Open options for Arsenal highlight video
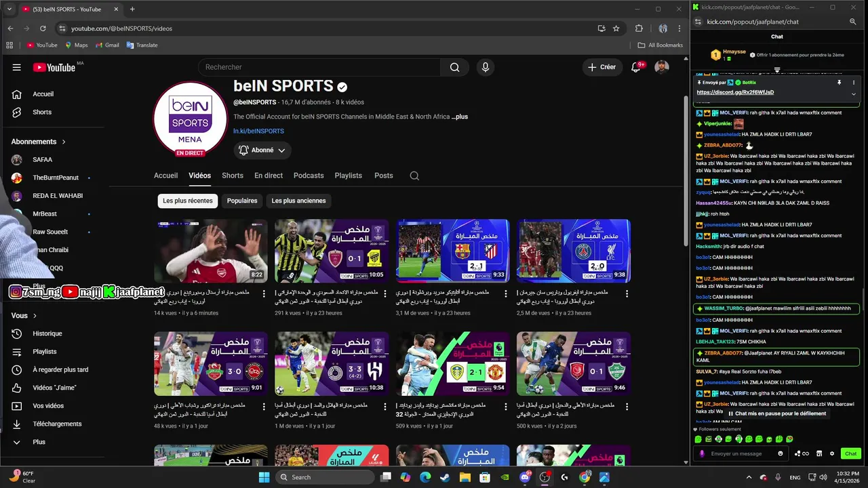The width and height of the screenshot is (868, 488). click(x=265, y=294)
